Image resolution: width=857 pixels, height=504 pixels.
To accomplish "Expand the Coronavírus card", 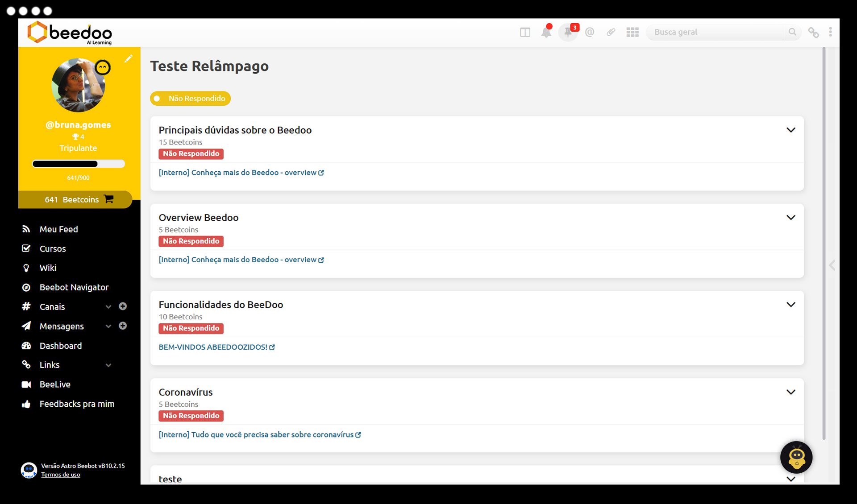I will point(791,392).
